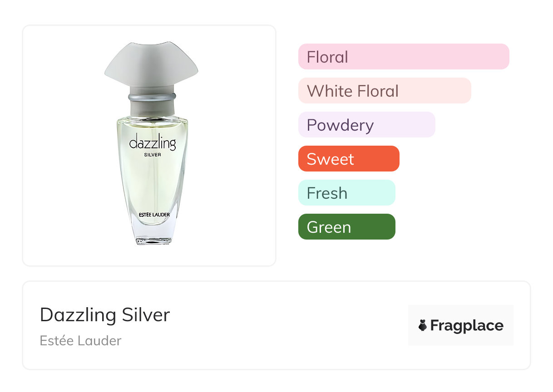Image resolution: width=553 pixels, height=392 pixels.
Task: Click the 'dazzling' label on the bottle
Action: (x=152, y=143)
